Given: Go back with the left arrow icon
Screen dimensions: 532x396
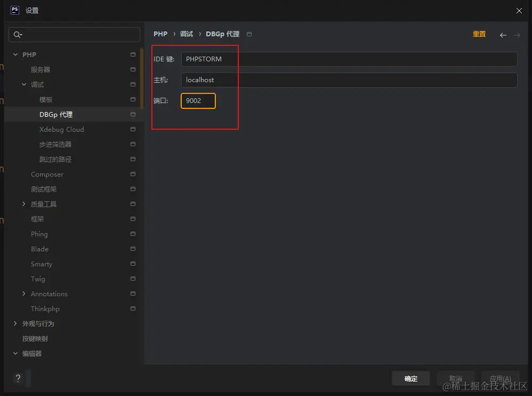Looking at the screenshot, I should pos(503,35).
